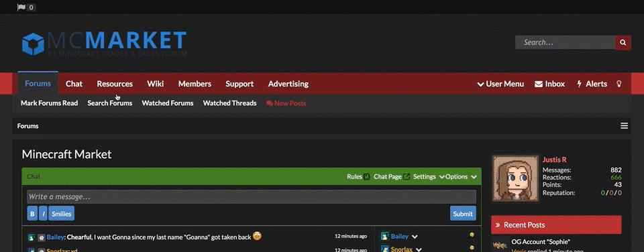
Task: Toggle bold formatting in the chat box
Action: coord(32,214)
